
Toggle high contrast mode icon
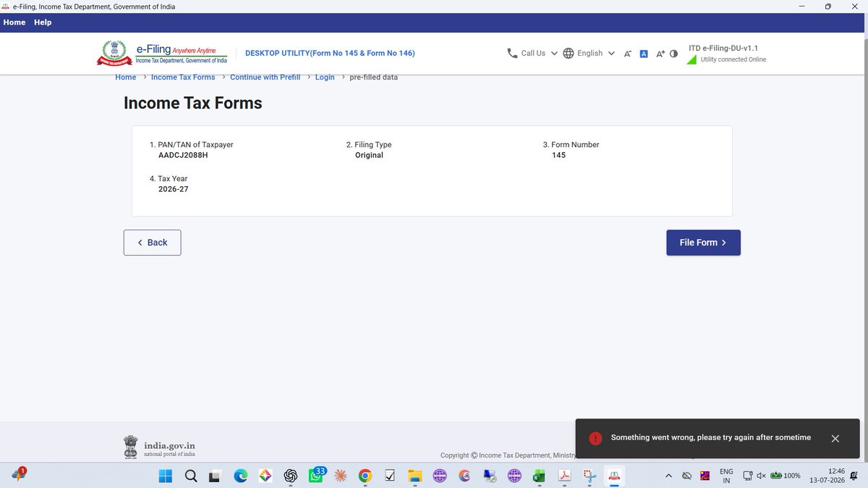(x=674, y=54)
